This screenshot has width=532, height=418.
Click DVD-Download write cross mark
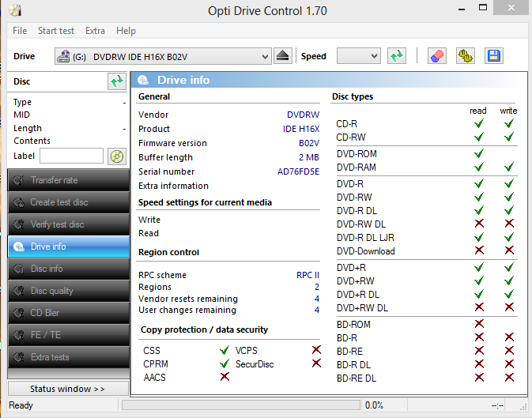[509, 250]
